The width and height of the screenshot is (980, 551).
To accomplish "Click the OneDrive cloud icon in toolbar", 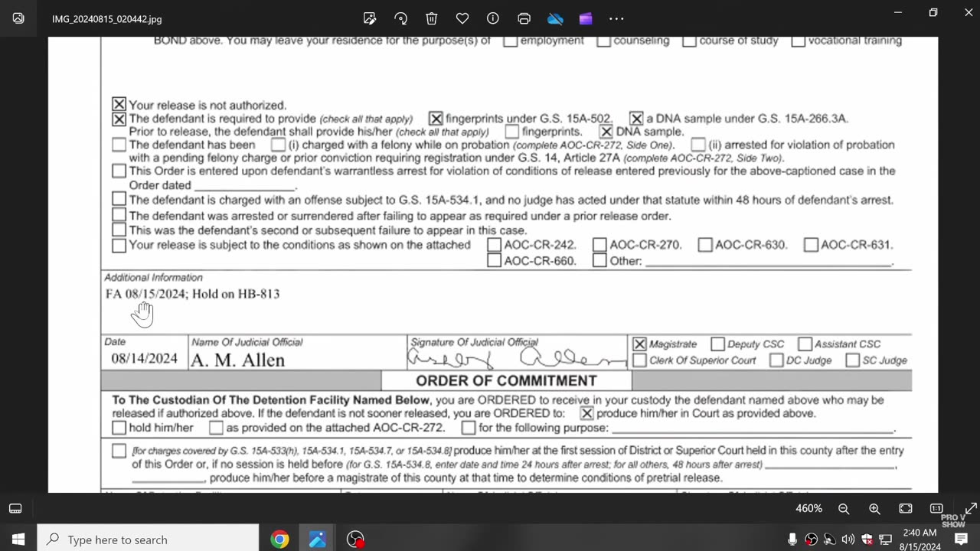I will coord(555,18).
